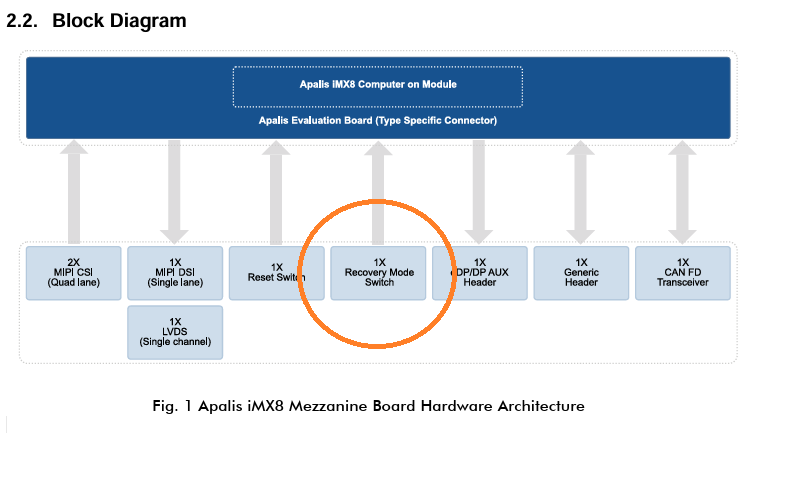The image size is (800, 500).
Task: Select the 'Apalis iMX8 Computer on Module' box
Action: [x=378, y=86]
